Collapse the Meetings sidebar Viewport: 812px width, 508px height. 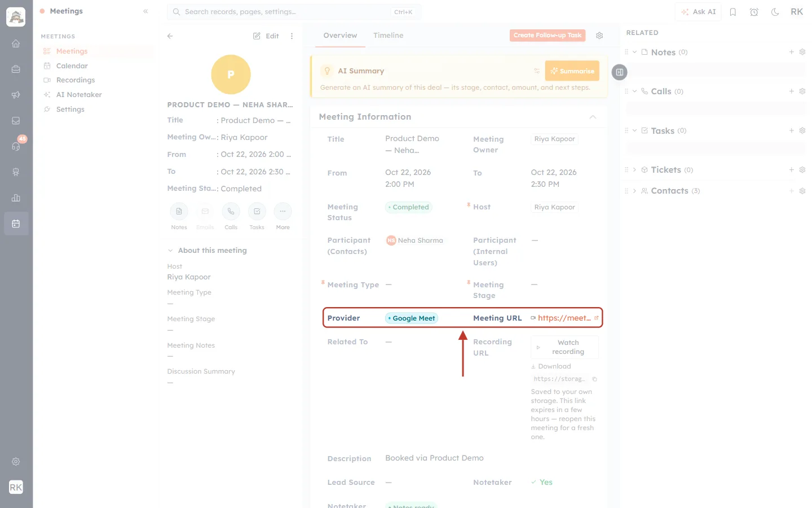point(145,11)
